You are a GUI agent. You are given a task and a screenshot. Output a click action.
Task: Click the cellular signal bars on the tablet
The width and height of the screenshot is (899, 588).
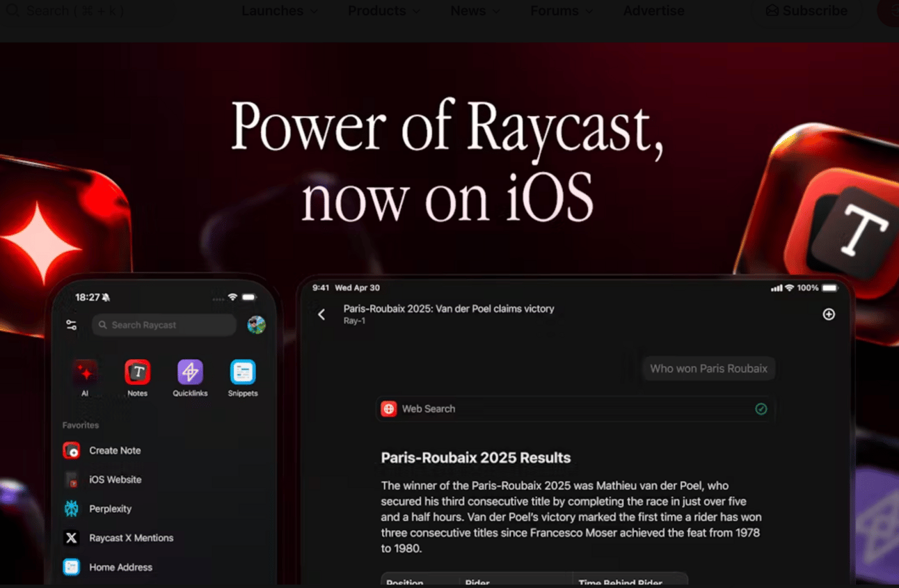[x=777, y=288]
